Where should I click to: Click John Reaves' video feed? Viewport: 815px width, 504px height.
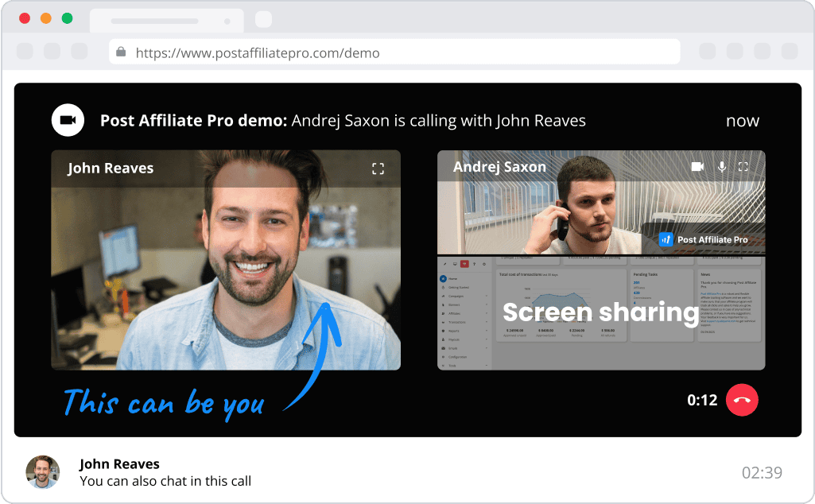(225, 270)
